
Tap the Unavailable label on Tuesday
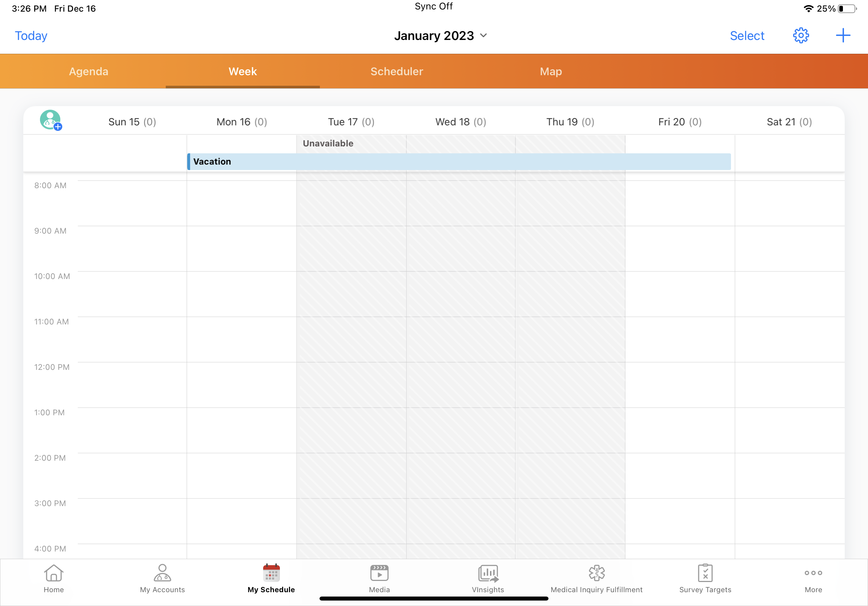[328, 144]
